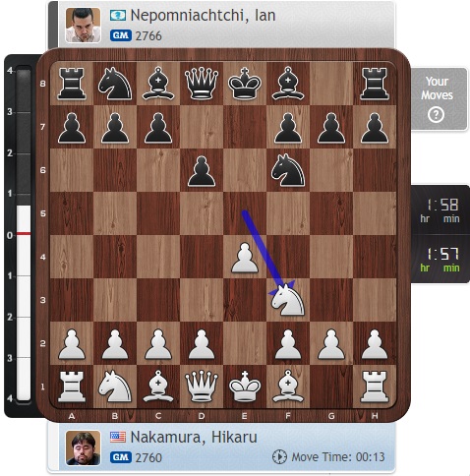Click the Move Time clock icon
This screenshot has width=470, height=476.
(x=279, y=457)
